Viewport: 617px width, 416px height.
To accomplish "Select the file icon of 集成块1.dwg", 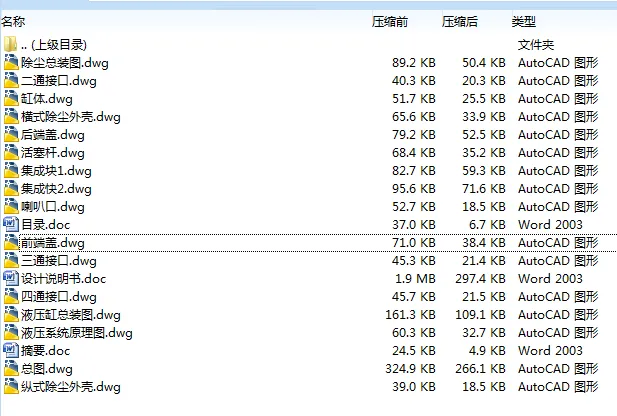I will click(x=11, y=170).
